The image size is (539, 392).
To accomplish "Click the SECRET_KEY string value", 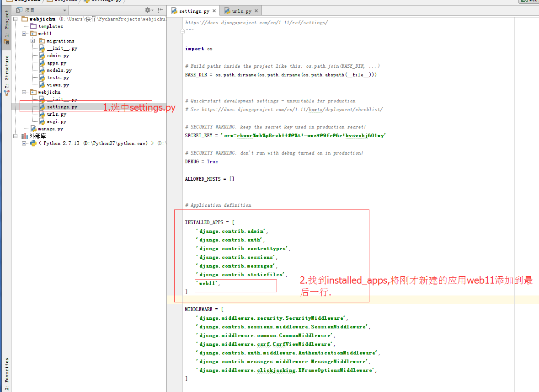I will (303, 135).
